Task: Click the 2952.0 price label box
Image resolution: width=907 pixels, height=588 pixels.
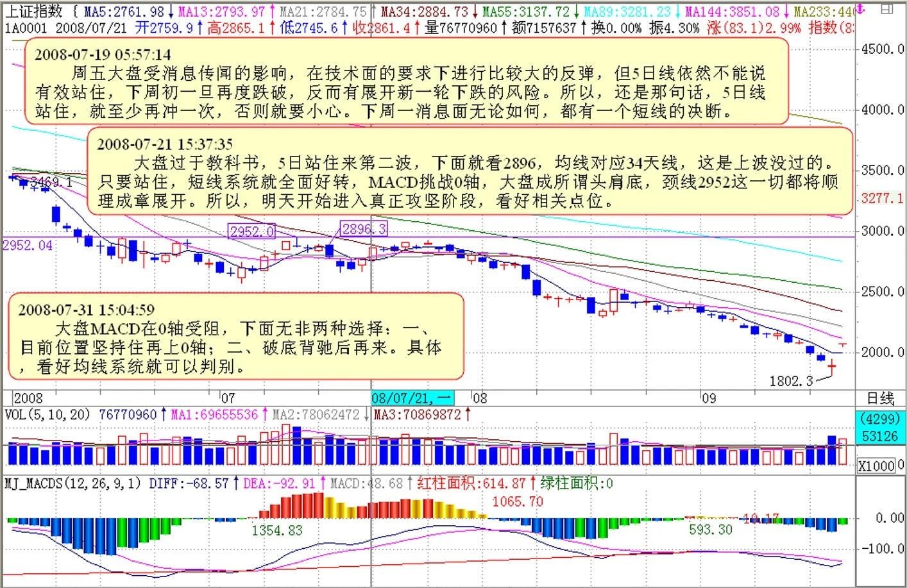Action: coord(252,231)
